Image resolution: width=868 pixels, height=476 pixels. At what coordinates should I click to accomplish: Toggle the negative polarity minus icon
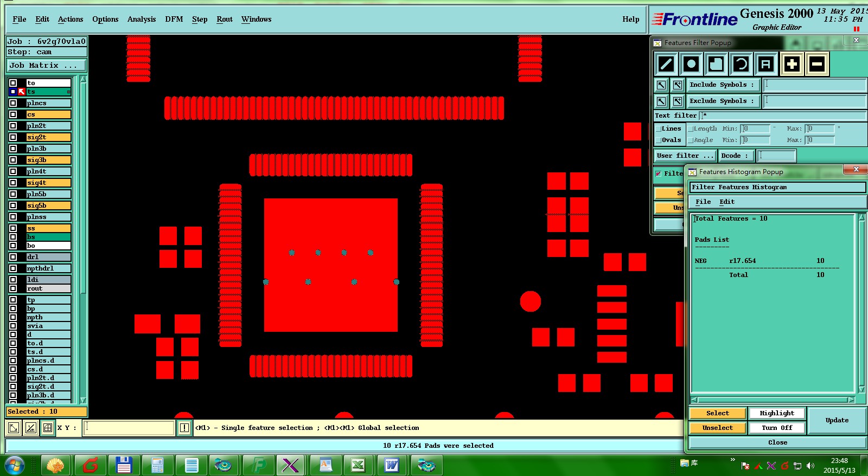coord(817,64)
